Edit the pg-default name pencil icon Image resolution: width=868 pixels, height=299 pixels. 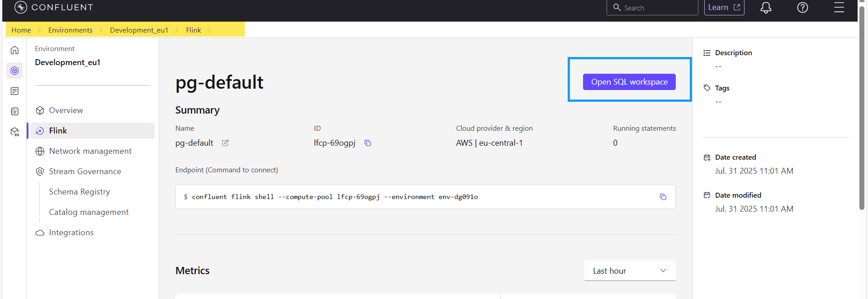[x=225, y=143]
